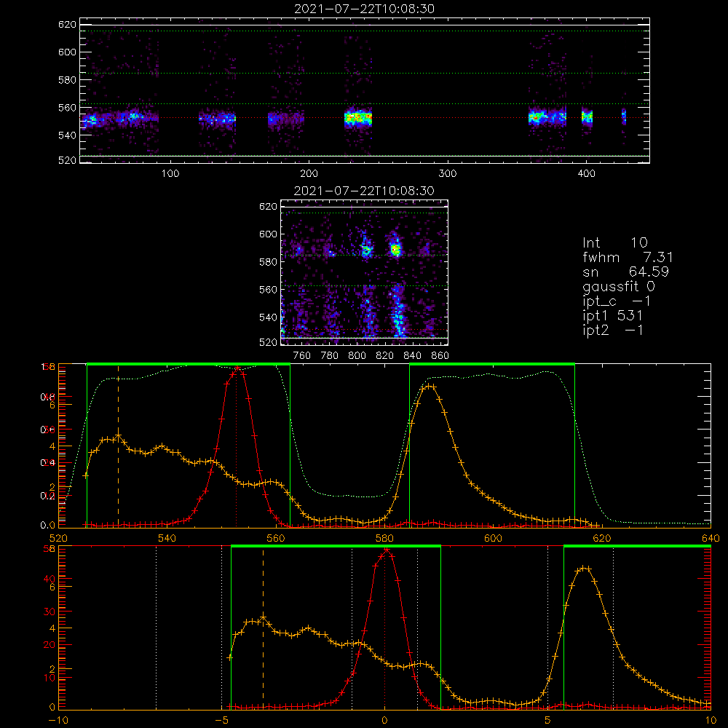Click the middle image plot's timestamp title
The height and width of the screenshot is (728, 728).
pyautogui.click(x=364, y=191)
